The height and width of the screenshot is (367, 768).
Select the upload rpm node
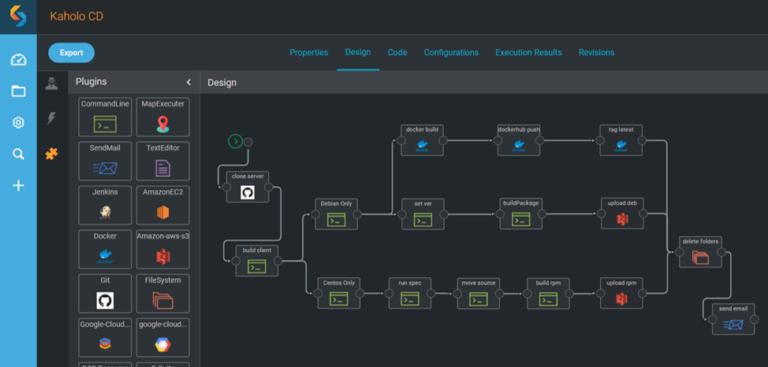(621, 293)
